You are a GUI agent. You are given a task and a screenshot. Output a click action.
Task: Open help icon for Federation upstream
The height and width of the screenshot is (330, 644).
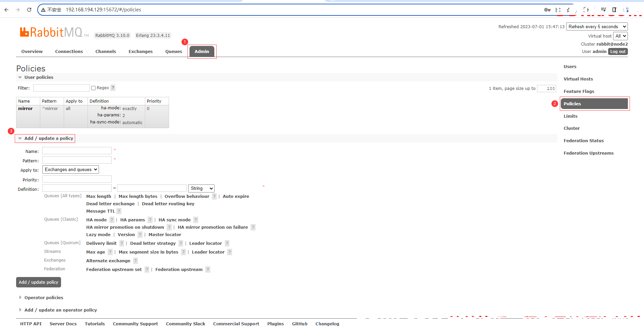tap(208, 270)
